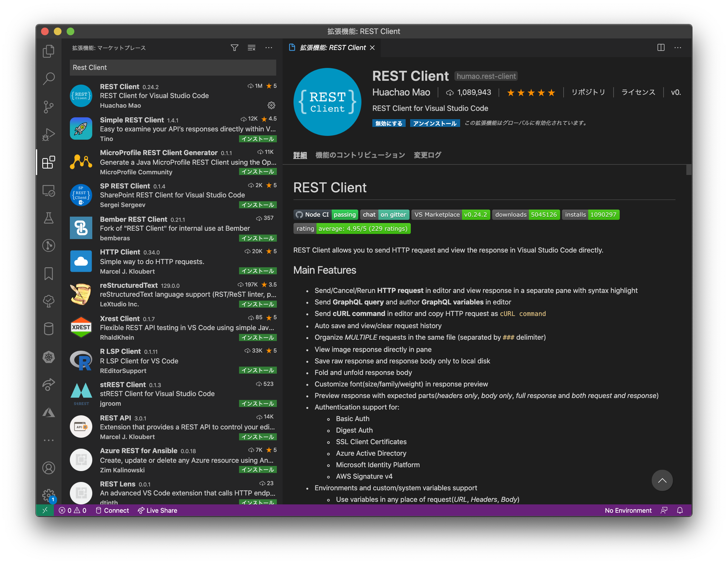Disable extension with 無効にする button
728x564 pixels.
pyautogui.click(x=389, y=123)
